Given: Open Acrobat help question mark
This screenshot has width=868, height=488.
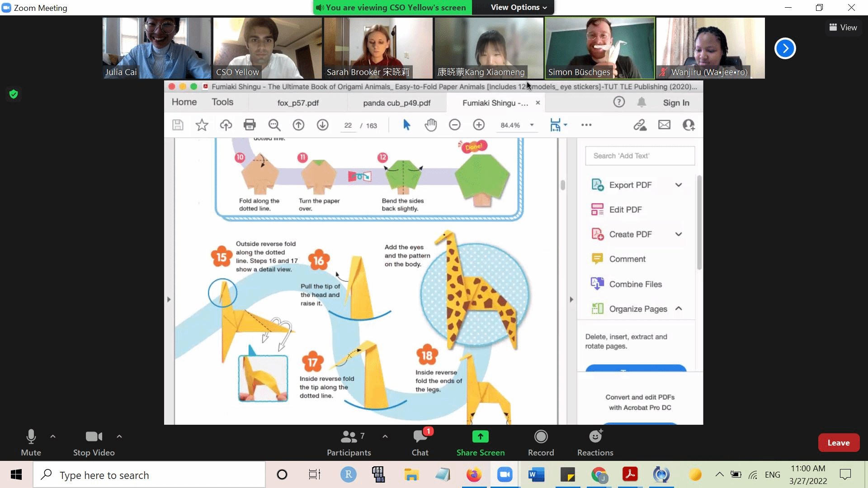Looking at the screenshot, I should pos(619,102).
